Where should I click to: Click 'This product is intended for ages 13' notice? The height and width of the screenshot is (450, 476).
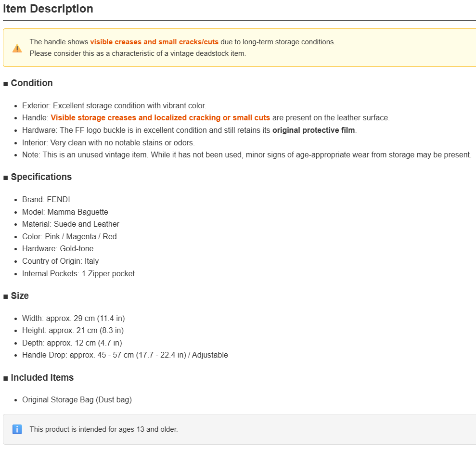(103, 429)
